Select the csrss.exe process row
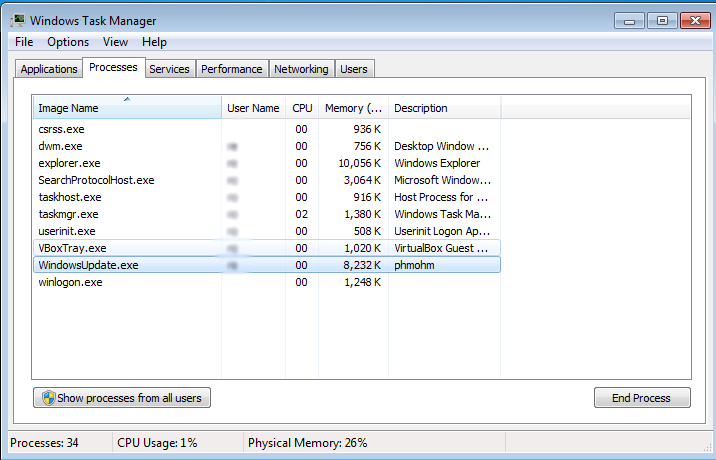716x460 pixels. (x=267, y=129)
